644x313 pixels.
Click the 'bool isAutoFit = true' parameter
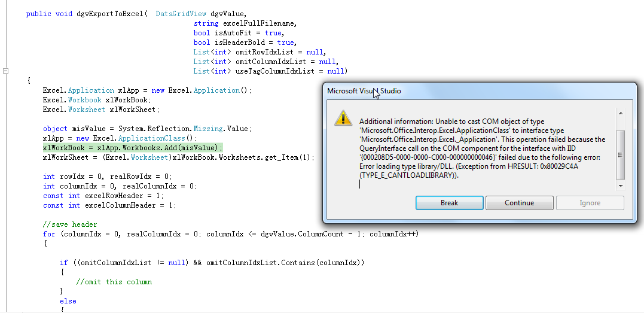[x=239, y=33]
